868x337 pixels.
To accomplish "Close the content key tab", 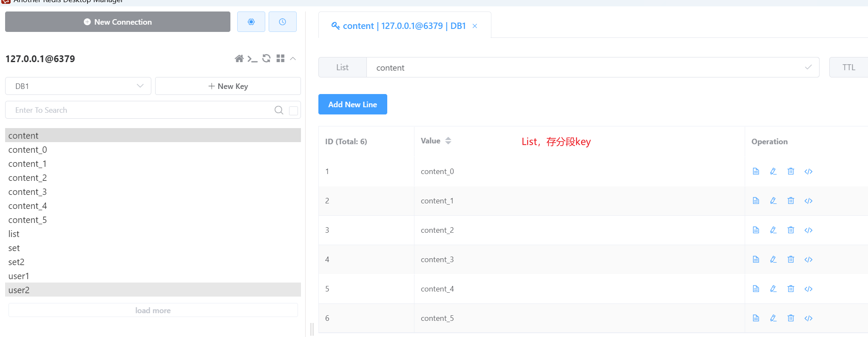I will 475,26.
